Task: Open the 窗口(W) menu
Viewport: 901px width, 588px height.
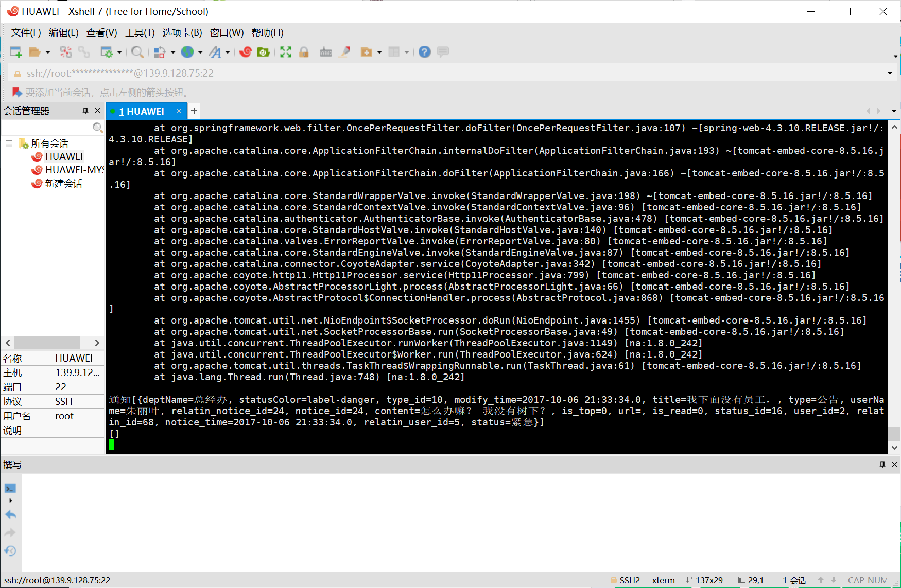Action: tap(227, 32)
